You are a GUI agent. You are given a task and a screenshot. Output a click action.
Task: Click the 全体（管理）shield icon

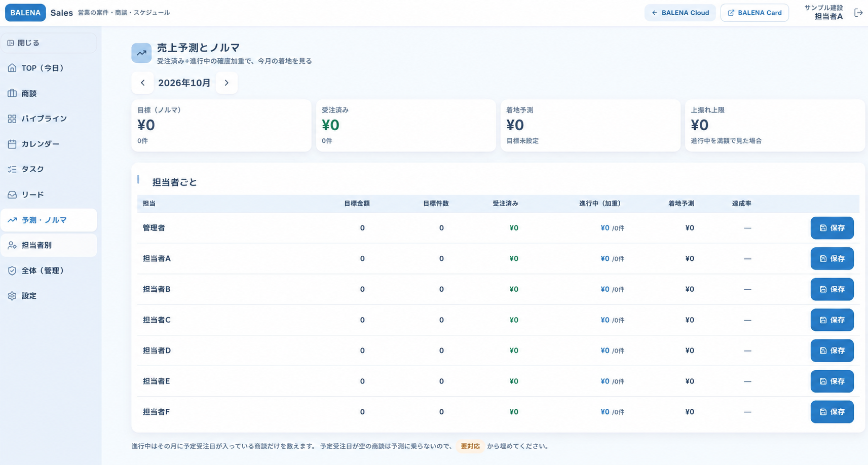(12, 270)
